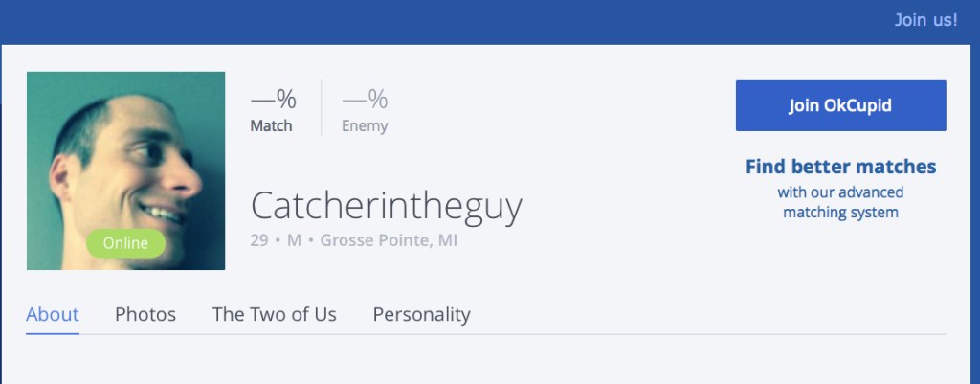Click the Enemy percentage dash value
The width and height of the screenshot is (980, 384).
point(365,99)
